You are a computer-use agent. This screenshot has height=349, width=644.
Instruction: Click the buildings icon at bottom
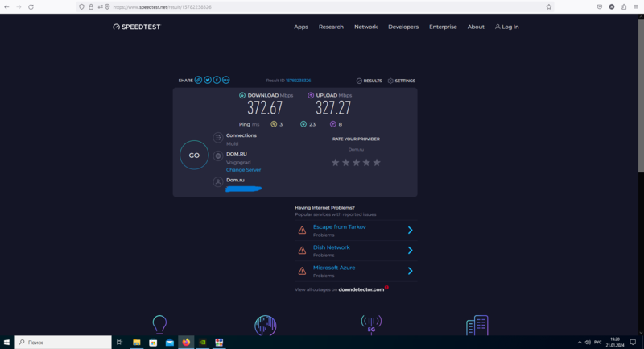click(477, 325)
